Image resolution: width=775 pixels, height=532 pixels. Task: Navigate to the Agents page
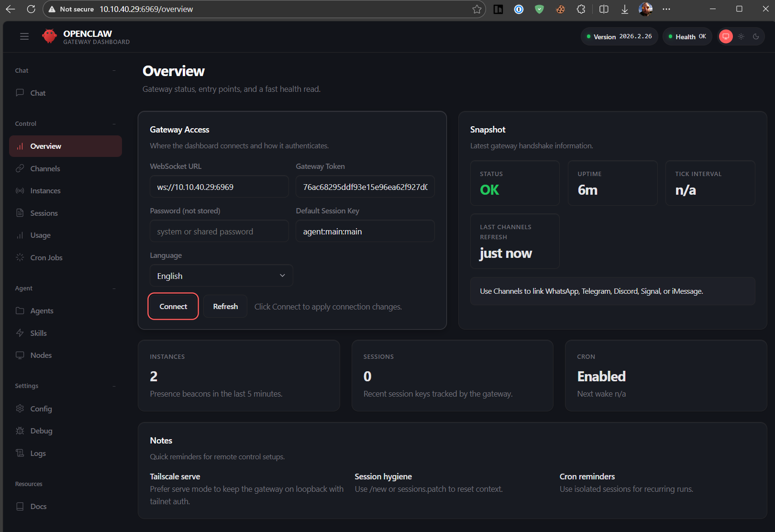[66, 310]
